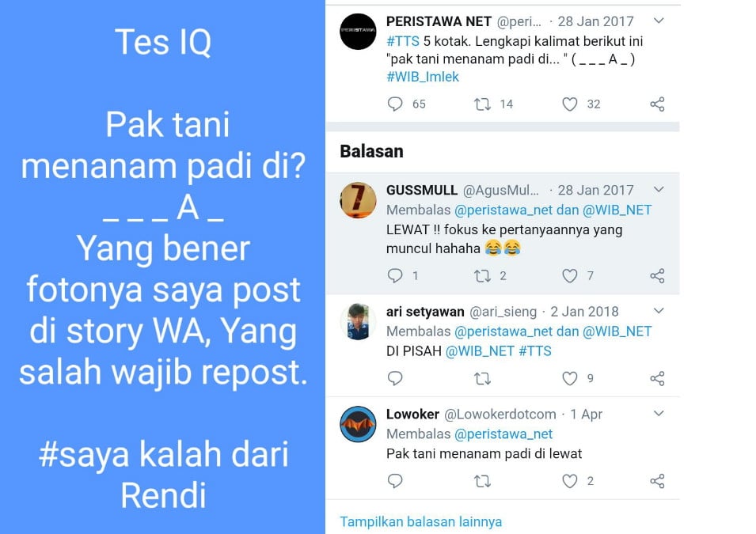Retweet the Lowoker reply
The image size is (756, 534).
tap(482, 481)
